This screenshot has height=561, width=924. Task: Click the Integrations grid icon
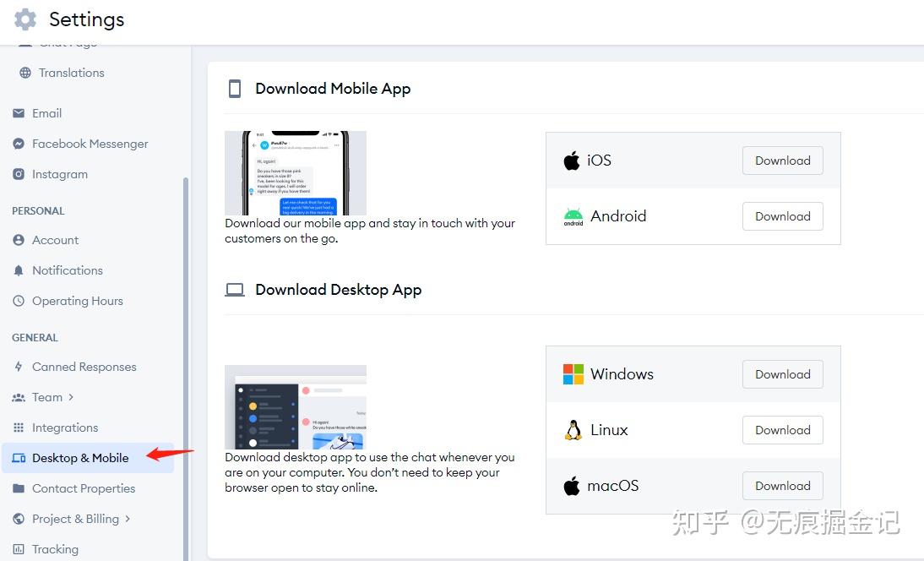19,428
